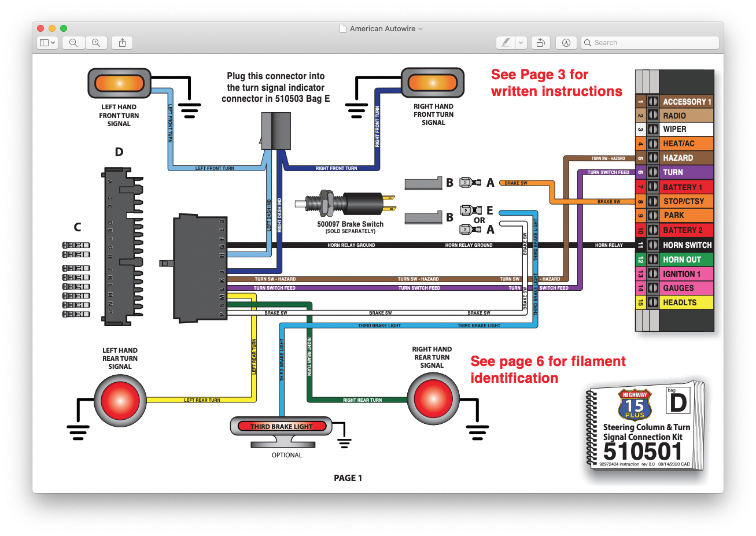
Task: Click the 500097 Brake Switch image
Action: [x=346, y=204]
